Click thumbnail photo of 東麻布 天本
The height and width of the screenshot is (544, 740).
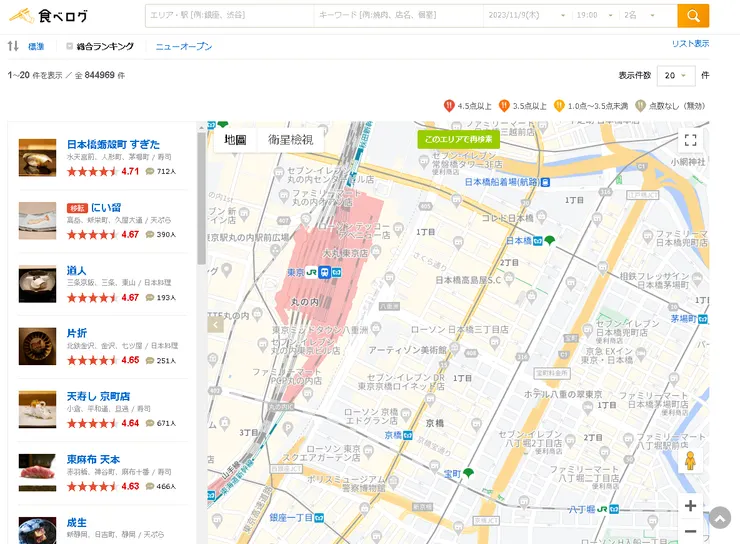[37, 473]
